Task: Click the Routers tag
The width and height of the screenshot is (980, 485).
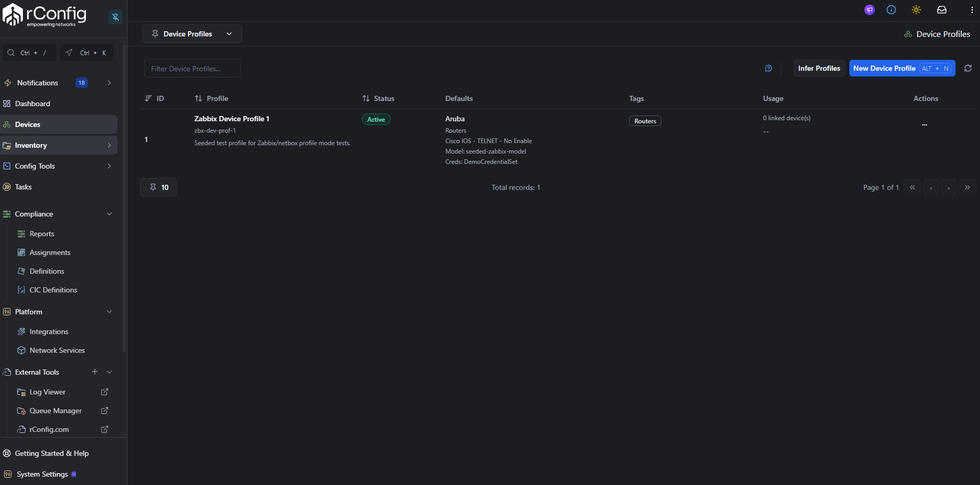Action: 645,121
